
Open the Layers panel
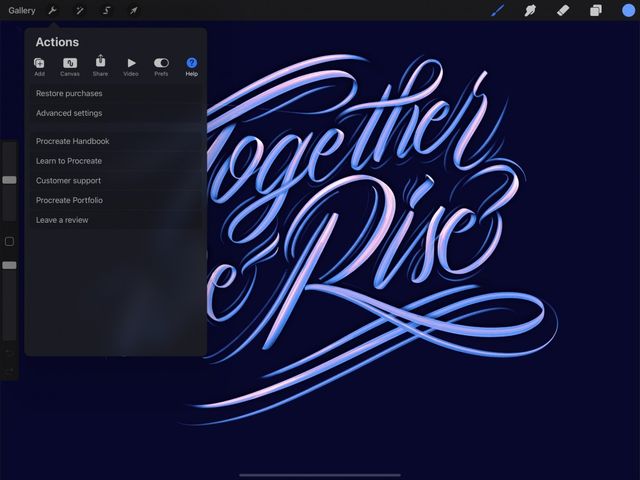(x=595, y=10)
